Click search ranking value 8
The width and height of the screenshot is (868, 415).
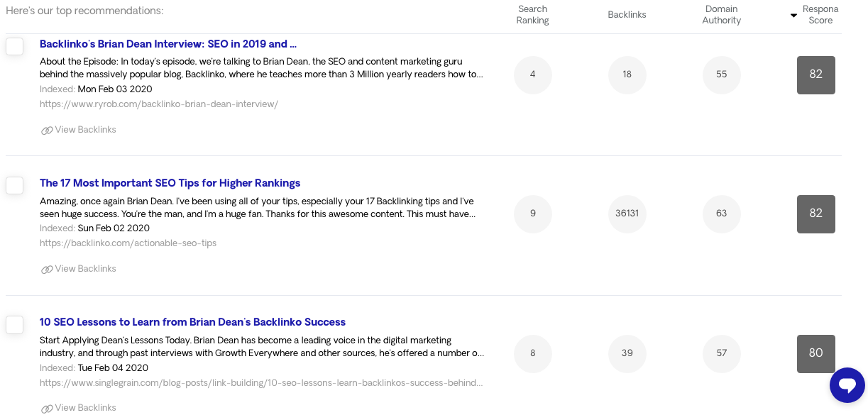[x=533, y=353]
